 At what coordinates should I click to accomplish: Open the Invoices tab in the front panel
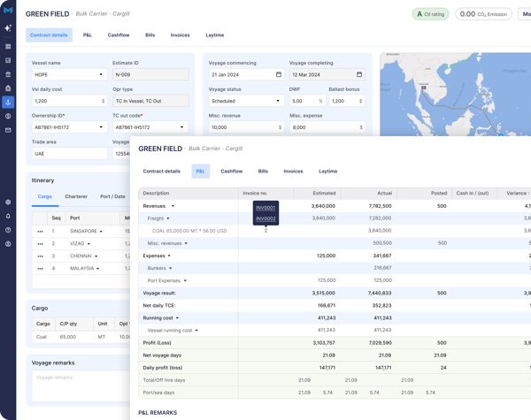click(293, 172)
